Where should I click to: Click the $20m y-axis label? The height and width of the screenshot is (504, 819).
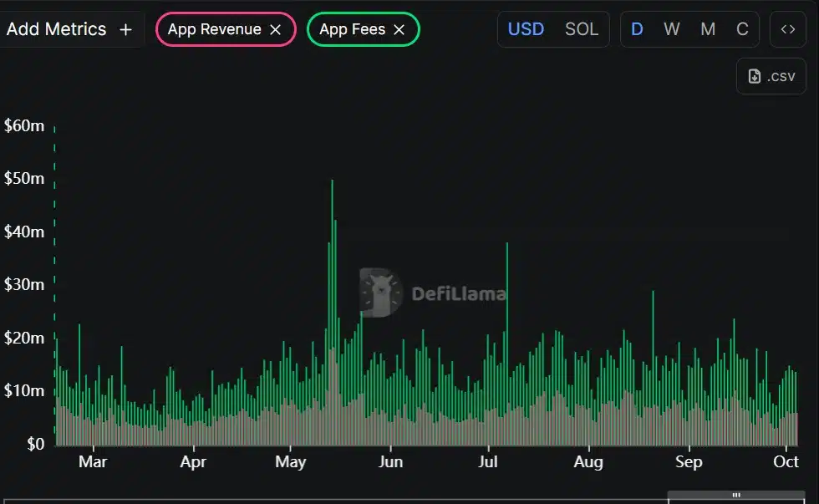[24, 338]
